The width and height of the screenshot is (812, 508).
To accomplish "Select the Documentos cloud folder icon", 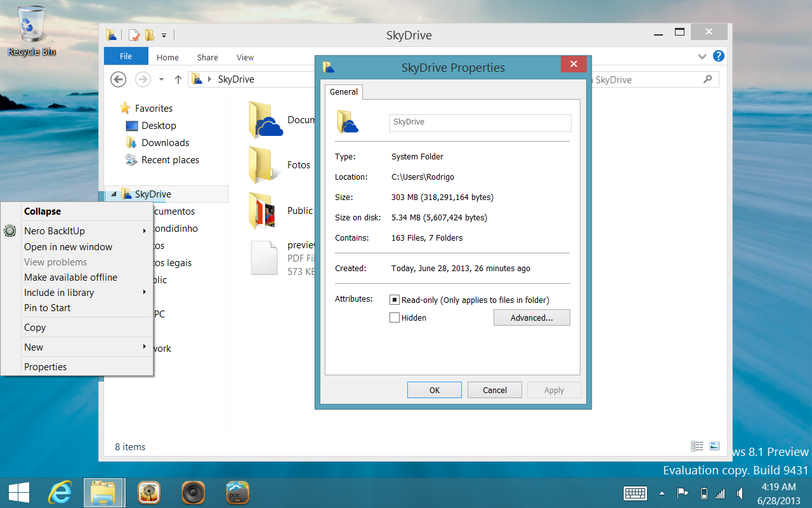I will (265, 119).
